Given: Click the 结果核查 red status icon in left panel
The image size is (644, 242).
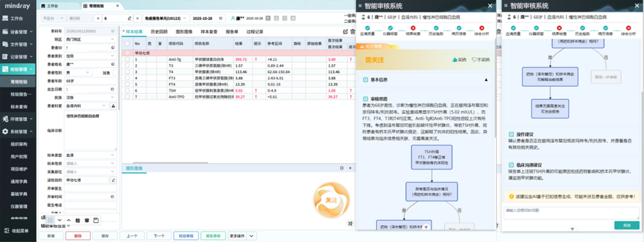Looking at the screenshot, I should tap(413, 28).
